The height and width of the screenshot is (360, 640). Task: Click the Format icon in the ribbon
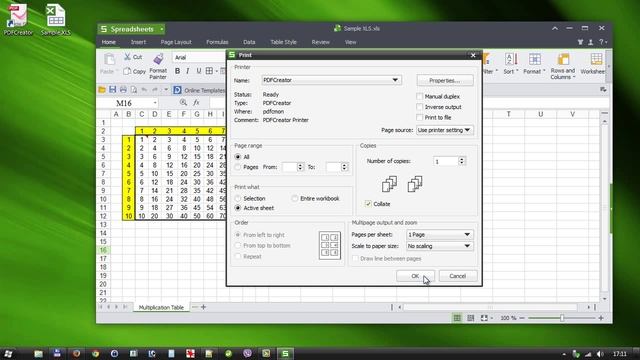(x=535, y=60)
